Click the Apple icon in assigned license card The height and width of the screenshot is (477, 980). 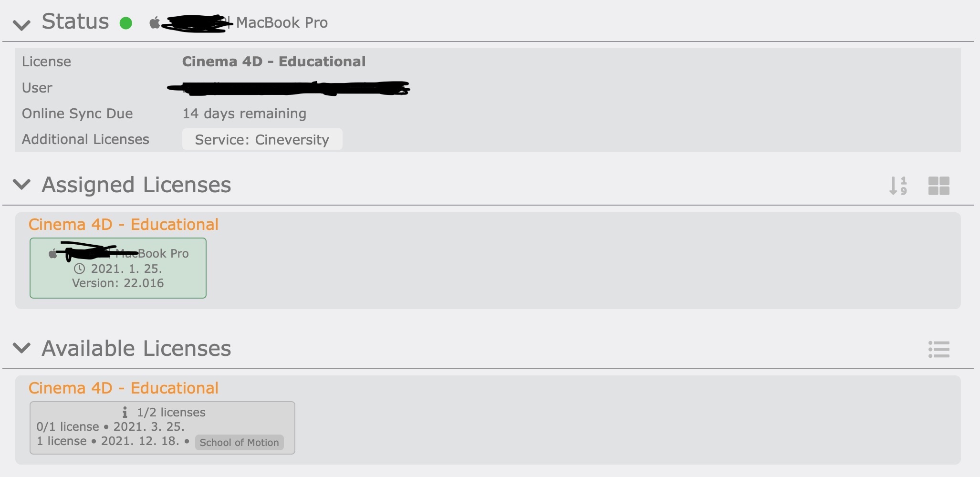pyautogui.click(x=53, y=253)
